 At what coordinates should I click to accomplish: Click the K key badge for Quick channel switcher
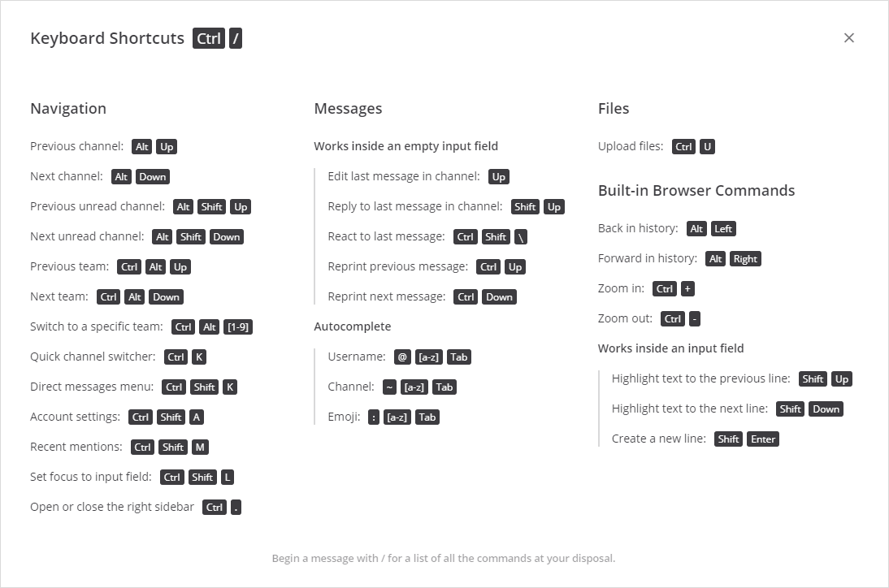pos(199,357)
